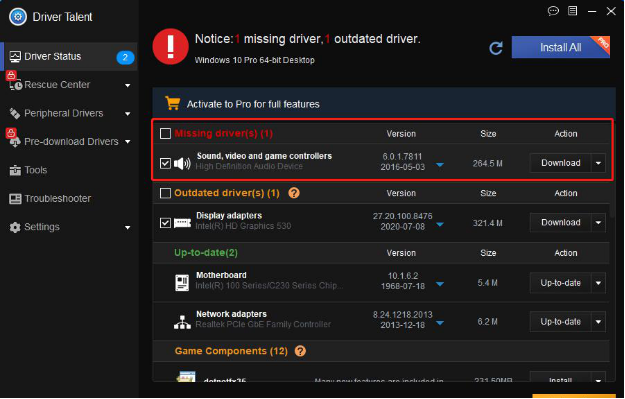Screen dimensions: 625x399
Task: Click the Missing driver(s) (1) heading
Action: [224, 134]
